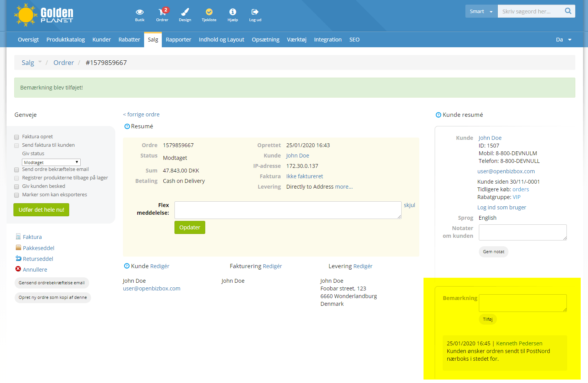
Task: Open the Butik eye icon
Action: [140, 12]
